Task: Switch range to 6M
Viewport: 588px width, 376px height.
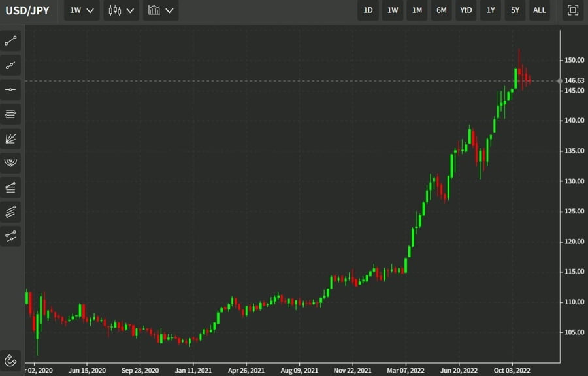Action: tap(442, 10)
